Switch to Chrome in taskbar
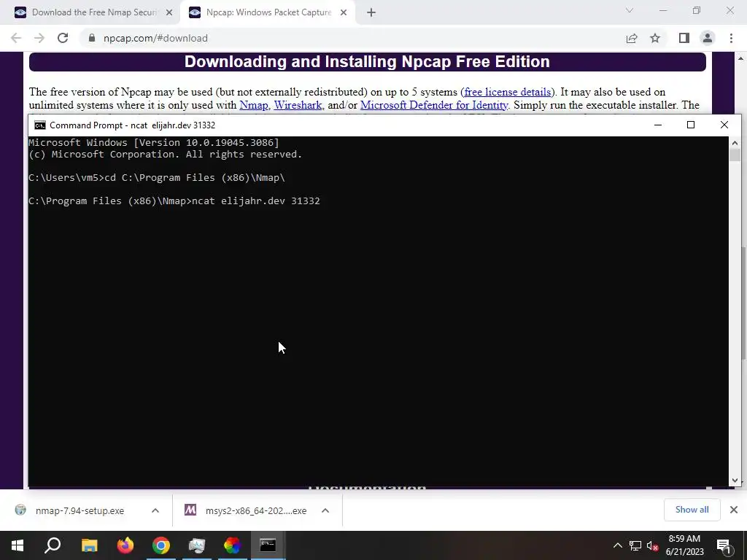Screen dimensions: 747x560 (x=161, y=545)
